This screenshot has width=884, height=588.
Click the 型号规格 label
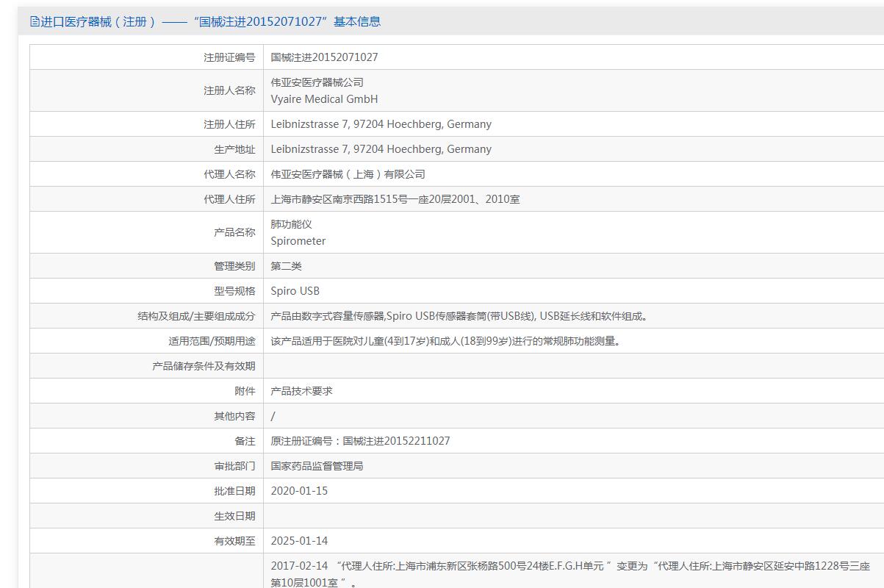234,291
